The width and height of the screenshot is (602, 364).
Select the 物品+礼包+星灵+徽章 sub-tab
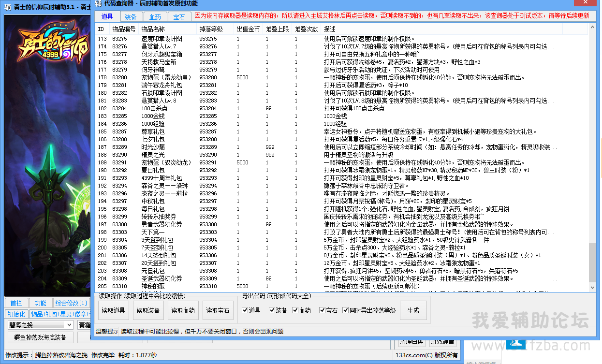60,314
